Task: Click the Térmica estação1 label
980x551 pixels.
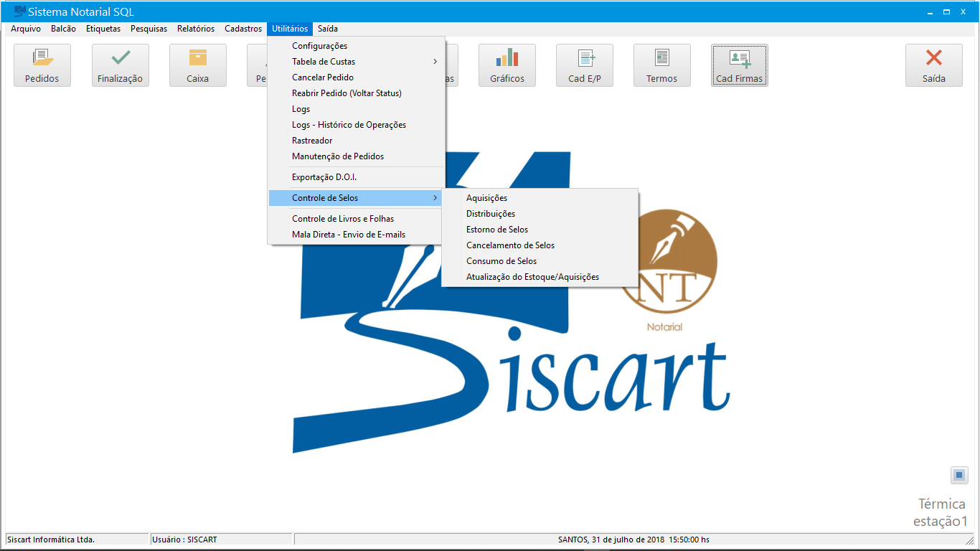Action: [x=941, y=513]
